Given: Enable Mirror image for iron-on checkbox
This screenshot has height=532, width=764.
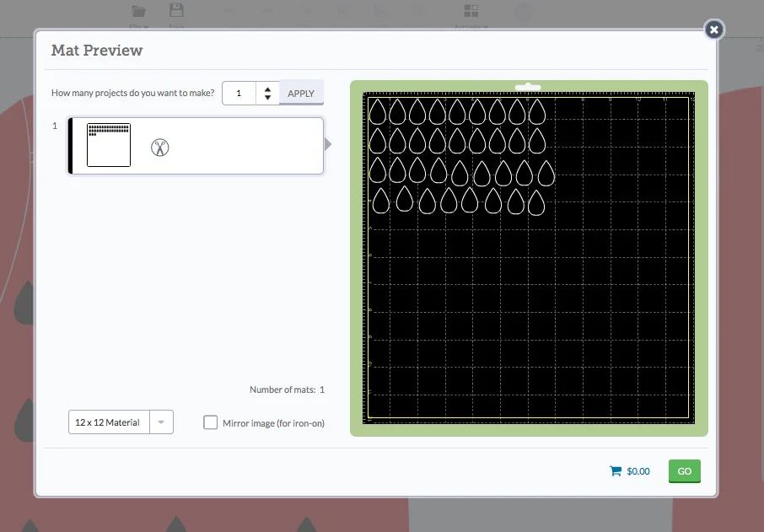Looking at the screenshot, I should 211,422.
